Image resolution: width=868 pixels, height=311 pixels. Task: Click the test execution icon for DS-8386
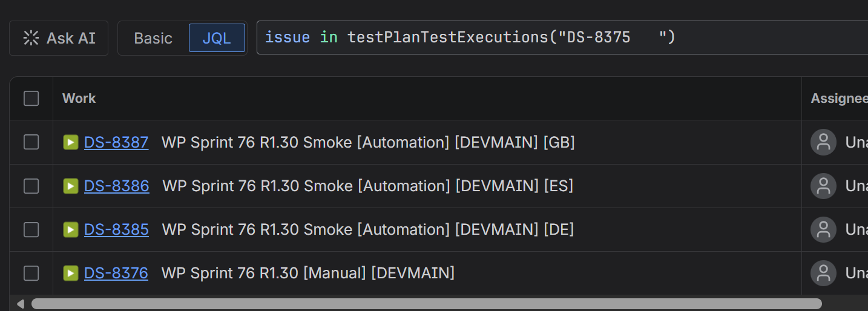pos(71,186)
